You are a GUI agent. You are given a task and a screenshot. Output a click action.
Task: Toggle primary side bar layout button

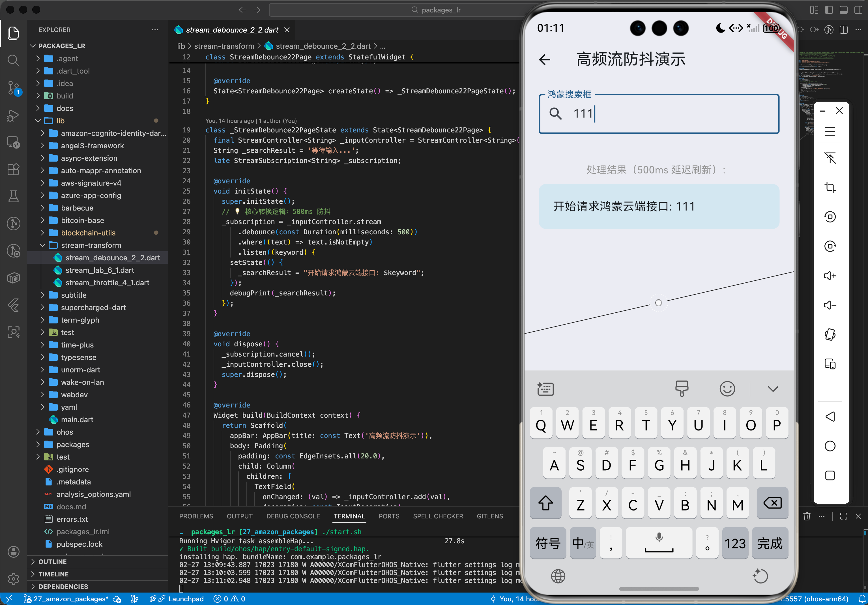point(829,10)
